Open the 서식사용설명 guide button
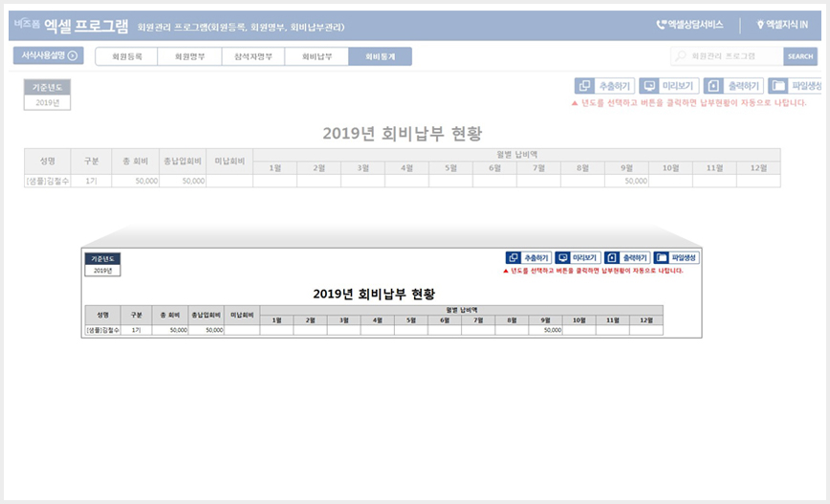The width and height of the screenshot is (830, 504). (x=48, y=55)
